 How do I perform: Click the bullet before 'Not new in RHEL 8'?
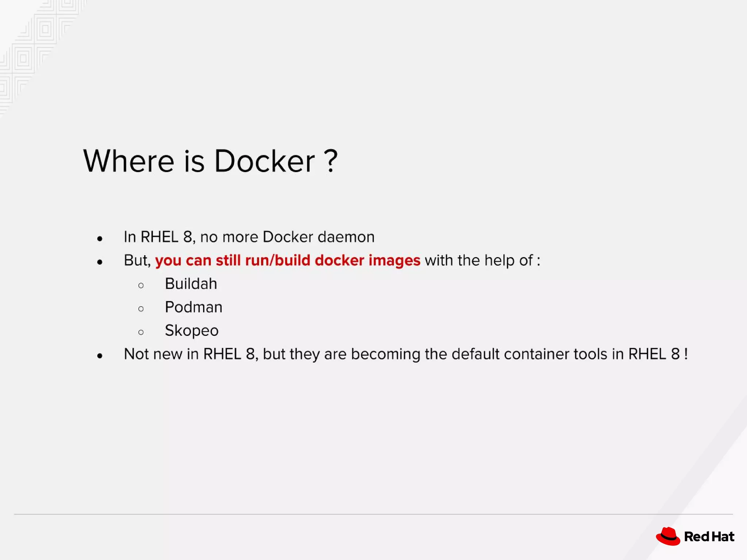pyautogui.click(x=100, y=356)
